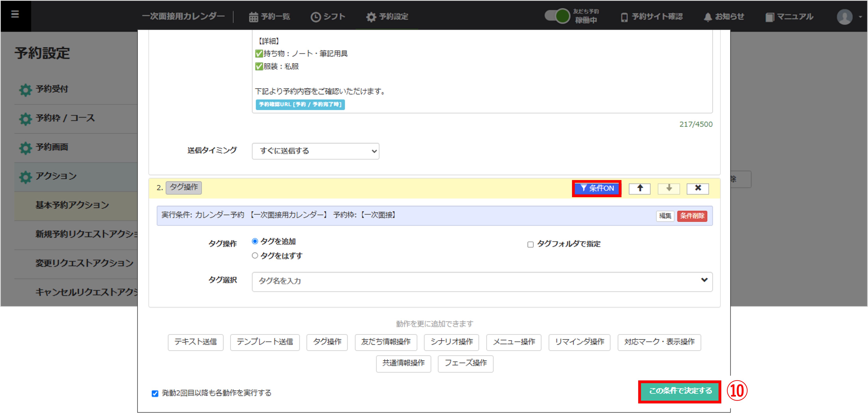Click the gear icon beside 予約受付
The width and height of the screenshot is (868, 418).
click(x=25, y=90)
